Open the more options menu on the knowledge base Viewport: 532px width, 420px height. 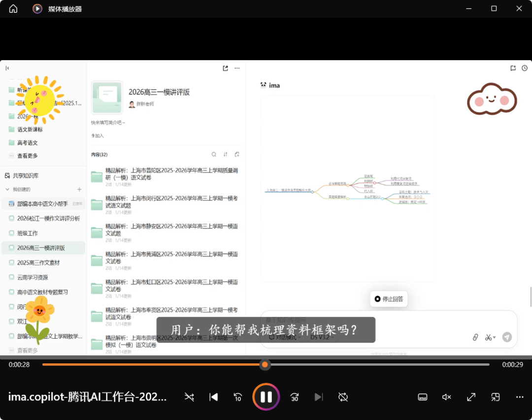(x=237, y=68)
